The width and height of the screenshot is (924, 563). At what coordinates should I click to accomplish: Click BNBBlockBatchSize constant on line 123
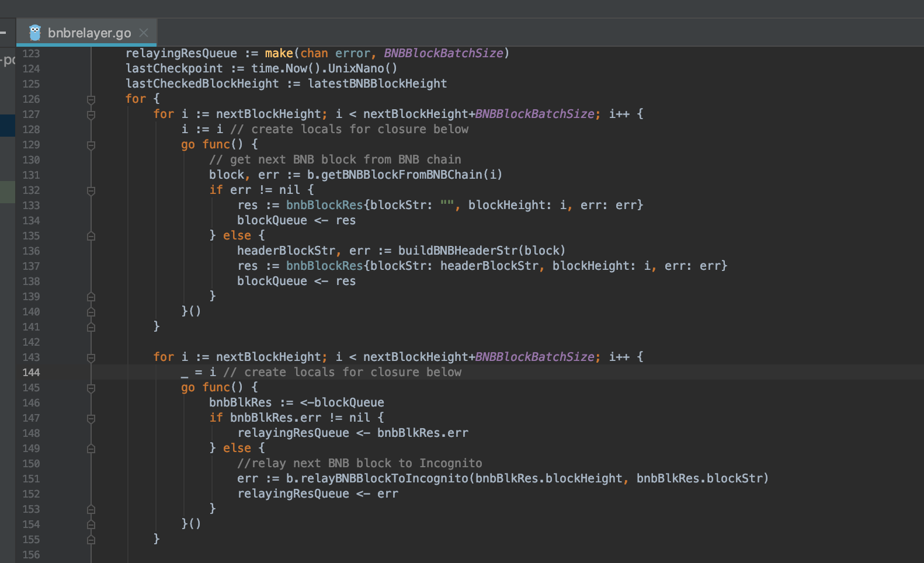point(443,53)
